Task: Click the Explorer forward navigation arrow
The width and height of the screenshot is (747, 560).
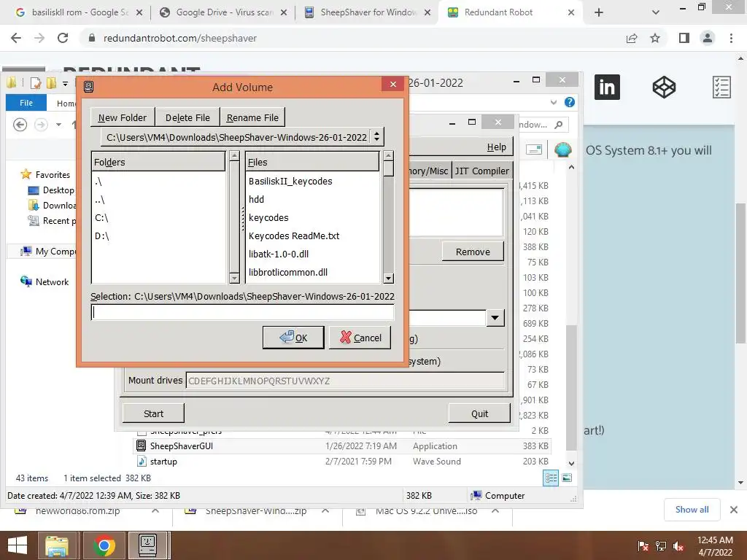Action: click(41, 125)
